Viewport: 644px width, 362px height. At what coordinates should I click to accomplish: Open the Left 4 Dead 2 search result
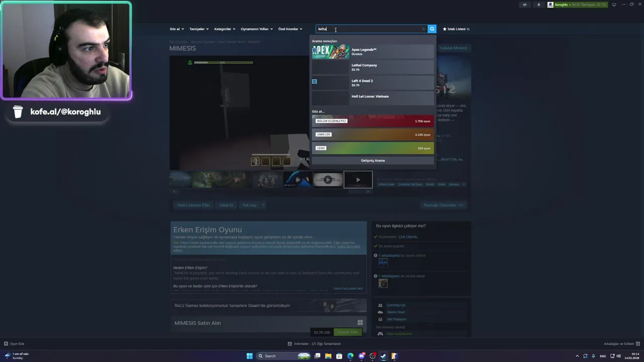372,83
